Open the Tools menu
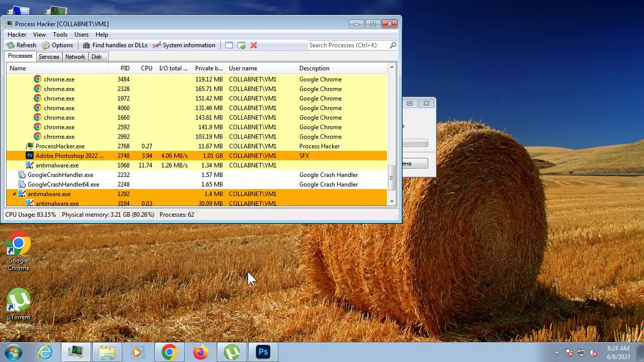The height and width of the screenshot is (362, 644). (60, 35)
